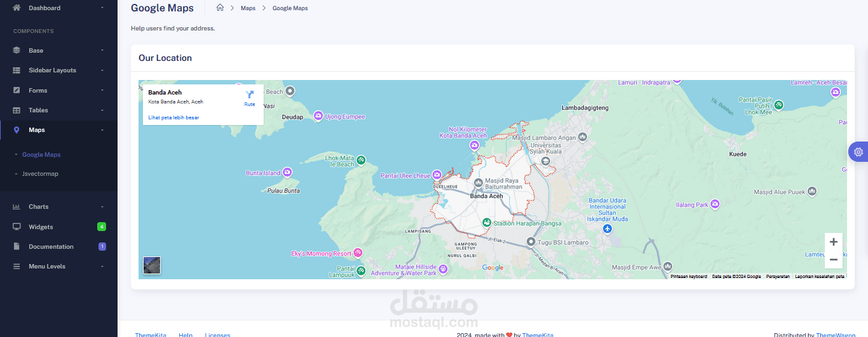Expand the Charts menu arrow
The height and width of the screenshot is (337, 868).
tap(102, 207)
